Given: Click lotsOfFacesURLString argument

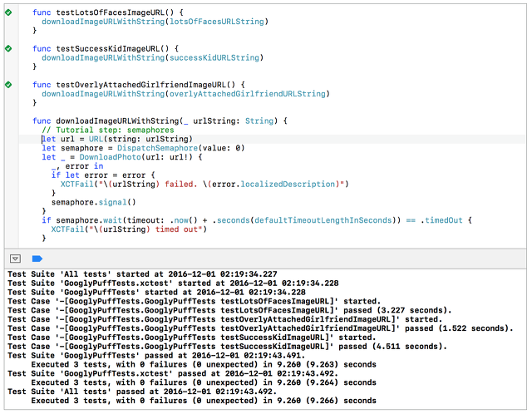Looking at the screenshot, I should point(217,22).
